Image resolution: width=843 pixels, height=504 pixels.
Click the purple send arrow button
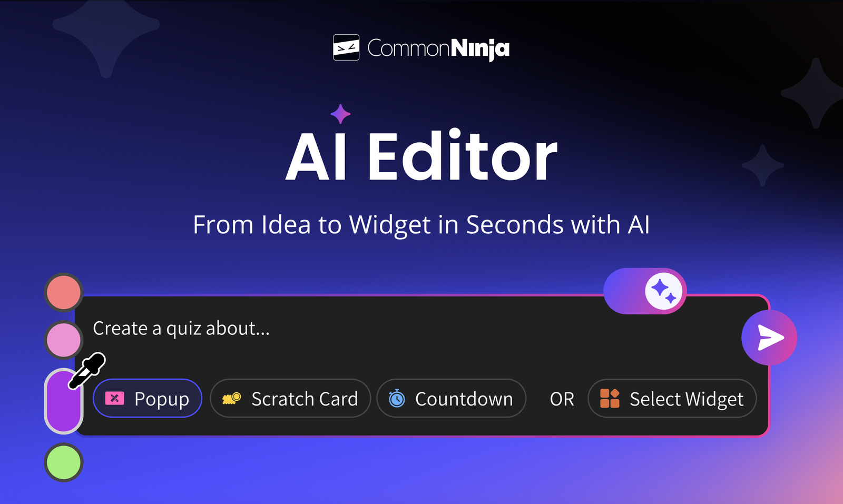pyautogui.click(x=769, y=338)
